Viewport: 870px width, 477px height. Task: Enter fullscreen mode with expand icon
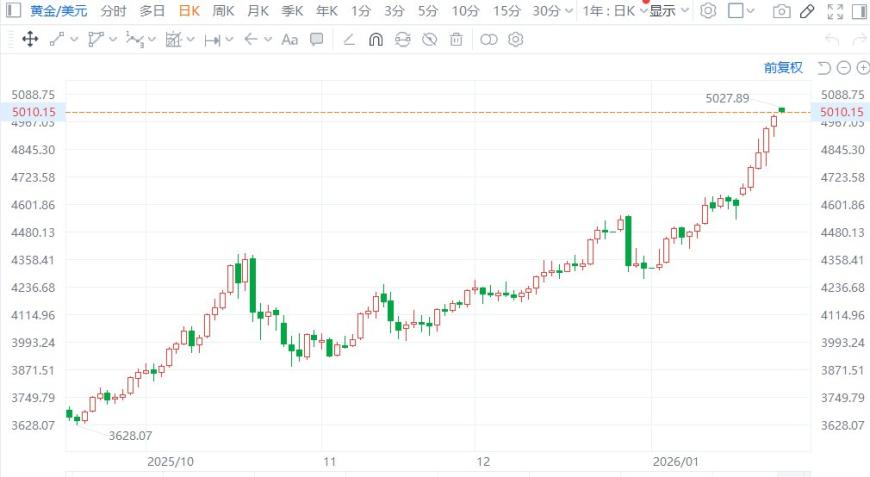833,11
